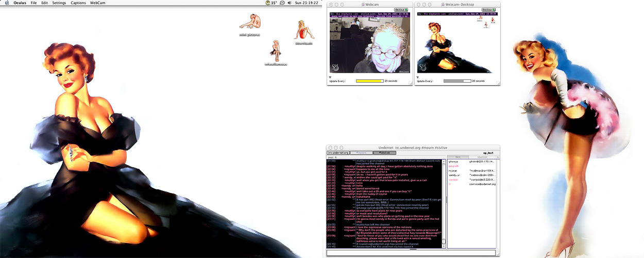Collapse disclosure triangle in Webcam window
Screen dimensions: 644x258
pos(330,77)
